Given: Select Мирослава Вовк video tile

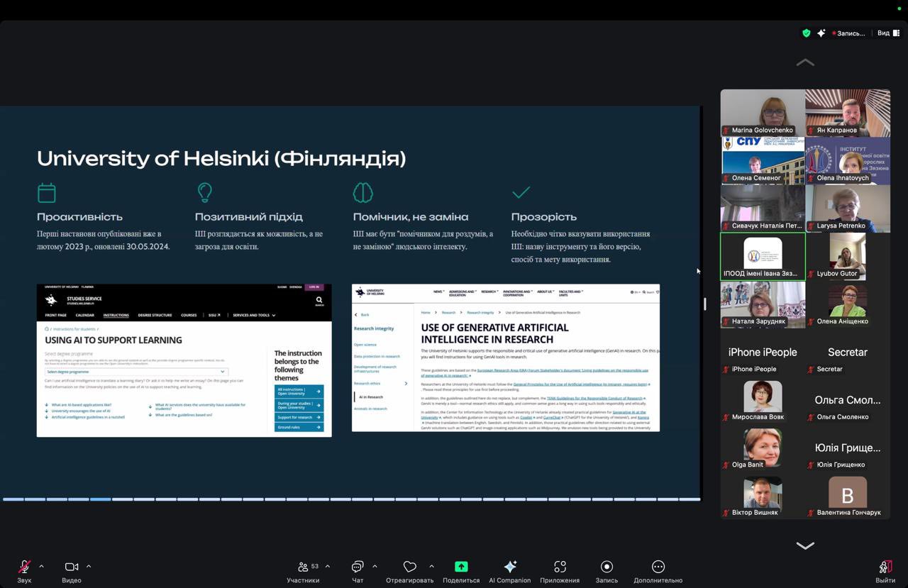Looking at the screenshot, I should tap(763, 399).
